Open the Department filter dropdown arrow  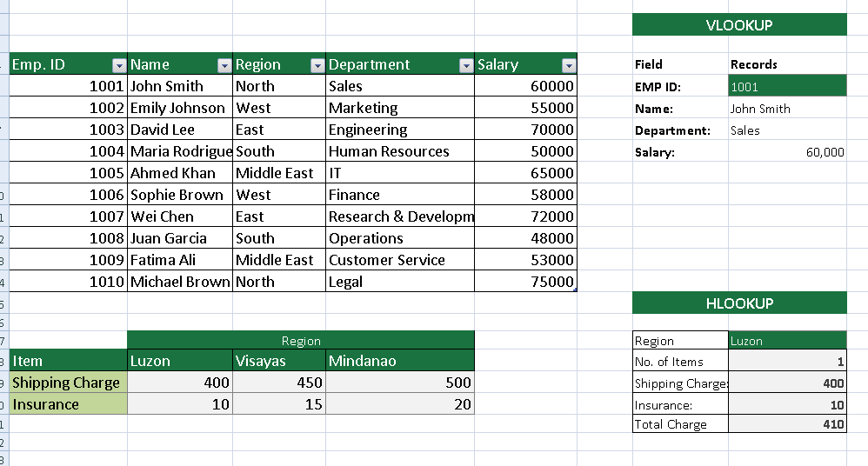466,66
